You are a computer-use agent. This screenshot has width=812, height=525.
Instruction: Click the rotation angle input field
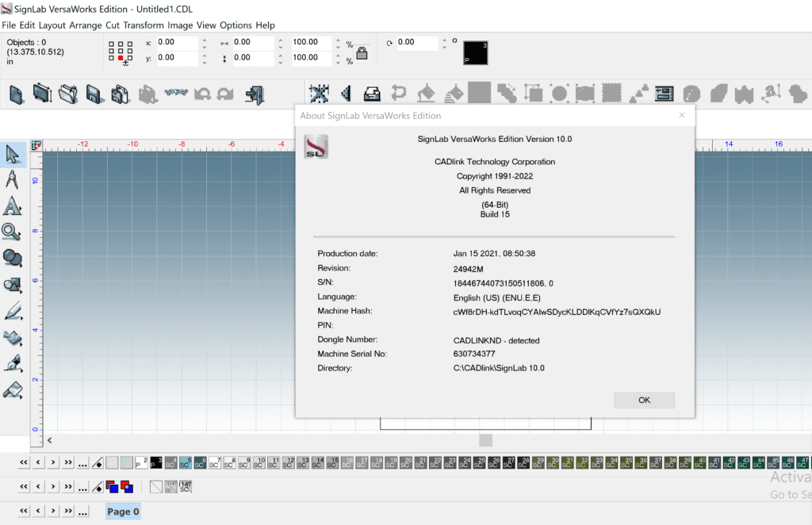click(417, 43)
